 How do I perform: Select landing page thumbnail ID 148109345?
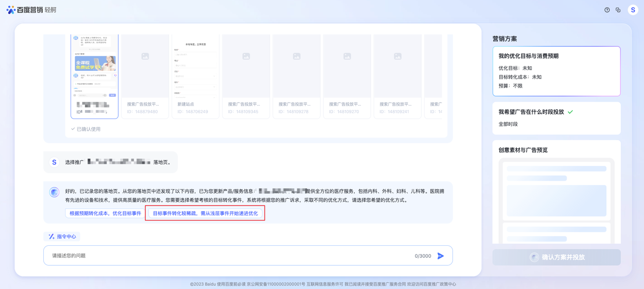click(246, 75)
